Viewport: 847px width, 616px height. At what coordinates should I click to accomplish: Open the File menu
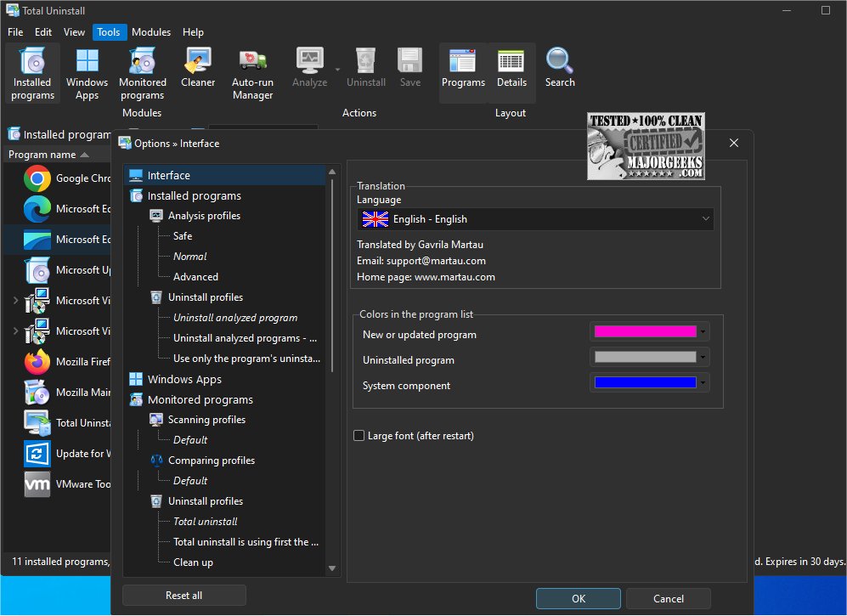click(x=15, y=32)
